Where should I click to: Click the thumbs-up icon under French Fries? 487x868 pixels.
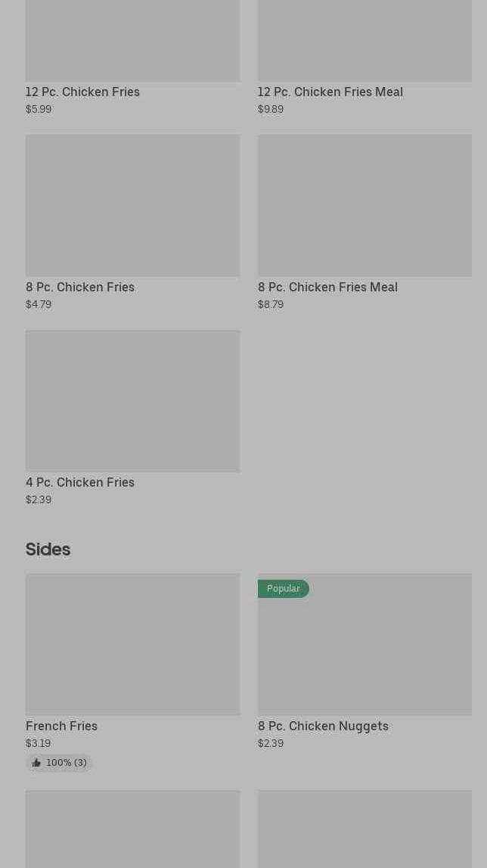click(36, 763)
